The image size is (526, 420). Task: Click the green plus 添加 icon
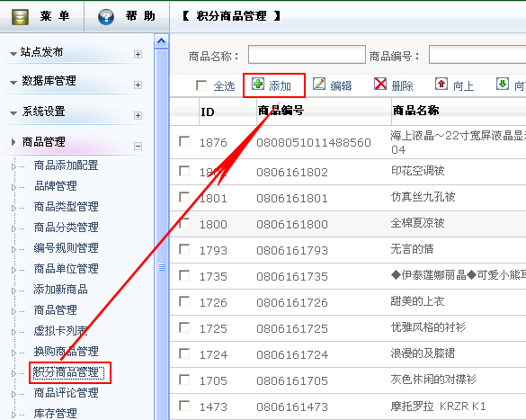258,84
